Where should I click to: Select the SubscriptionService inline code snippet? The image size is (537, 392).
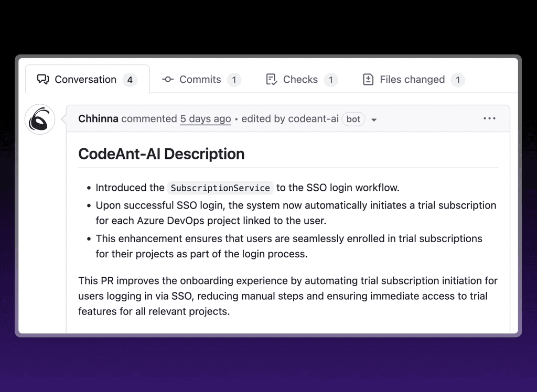click(220, 188)
